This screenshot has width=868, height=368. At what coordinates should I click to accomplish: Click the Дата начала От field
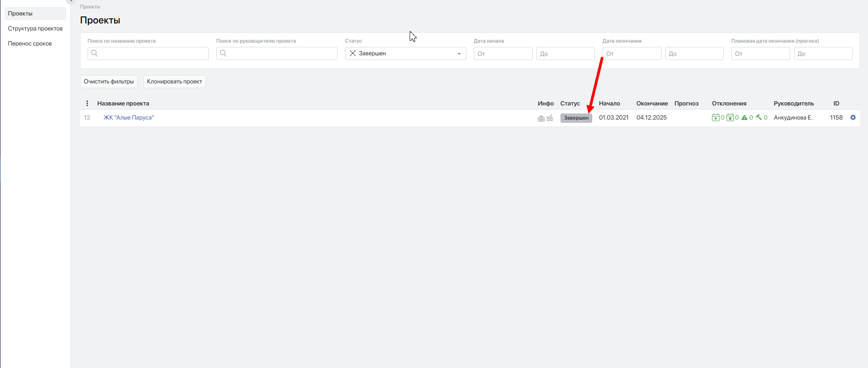pos(503,53)
